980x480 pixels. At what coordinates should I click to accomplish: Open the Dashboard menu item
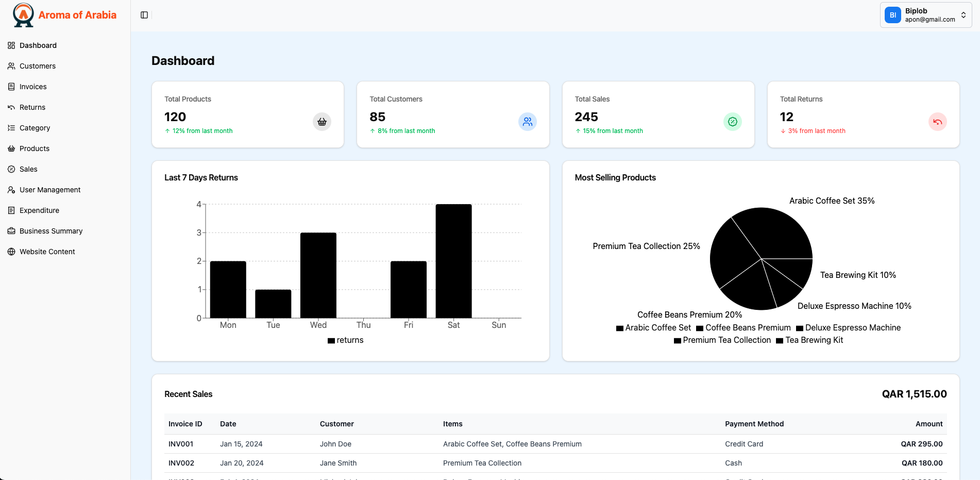pos(38,45)
